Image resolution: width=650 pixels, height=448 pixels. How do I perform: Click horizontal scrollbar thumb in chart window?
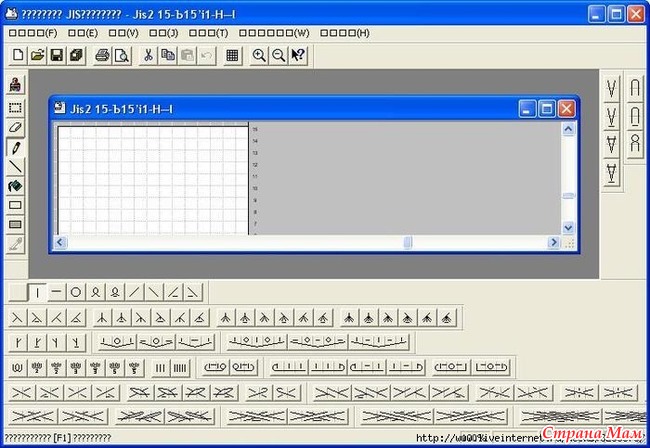coord(408,242)
